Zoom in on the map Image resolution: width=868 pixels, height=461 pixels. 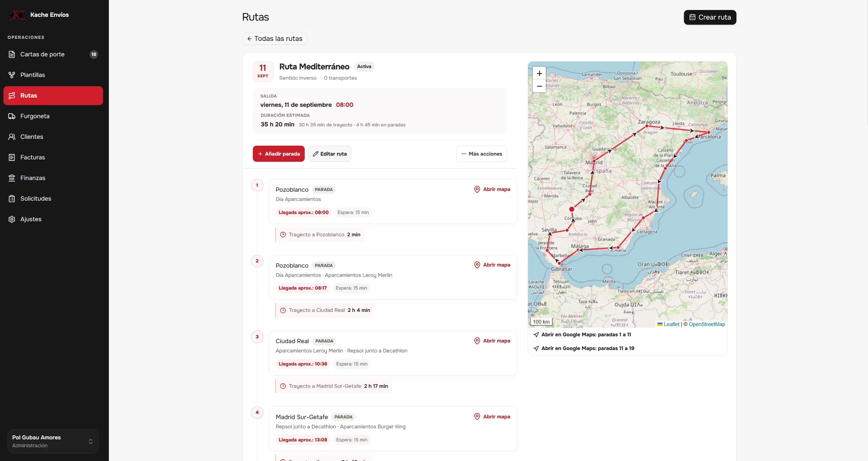[539, 73]
